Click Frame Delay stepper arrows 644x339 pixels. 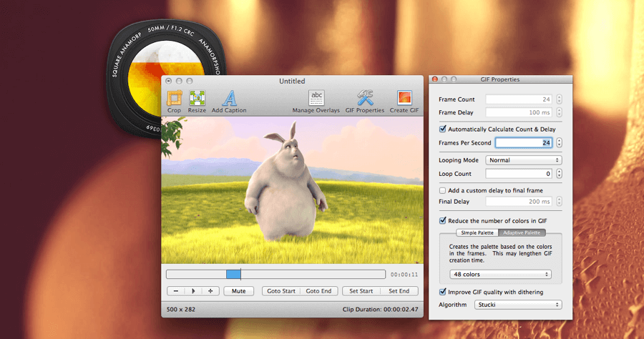point(559,112)
